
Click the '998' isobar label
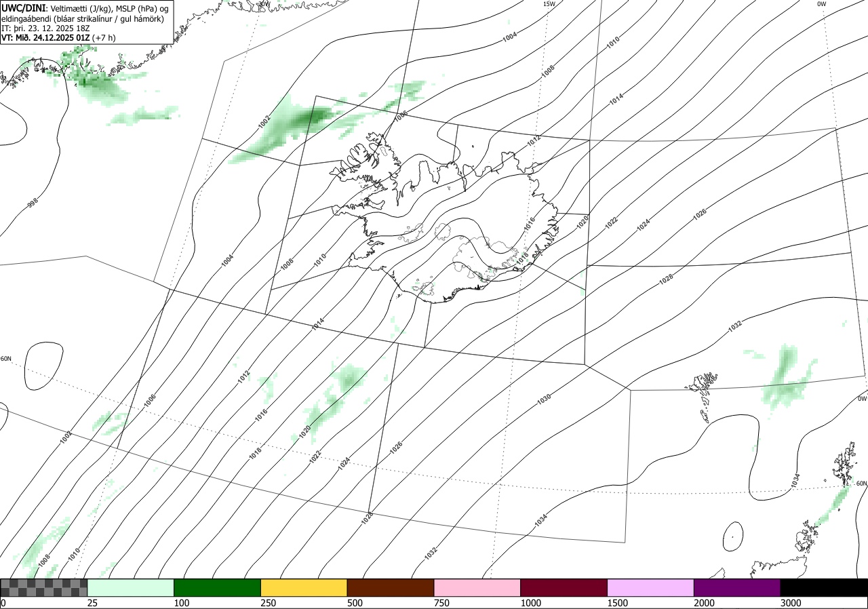32,203
